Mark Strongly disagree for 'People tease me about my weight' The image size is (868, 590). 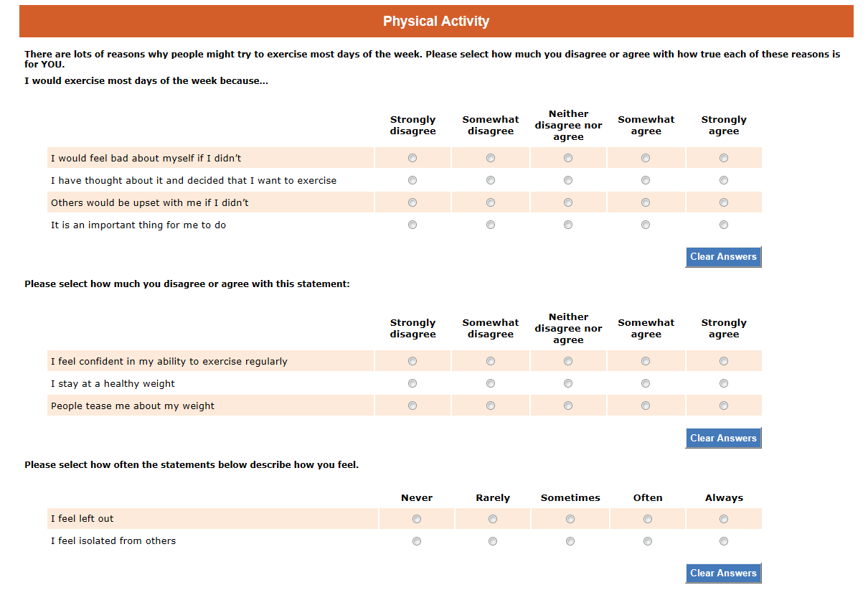[x=412, y=406]
